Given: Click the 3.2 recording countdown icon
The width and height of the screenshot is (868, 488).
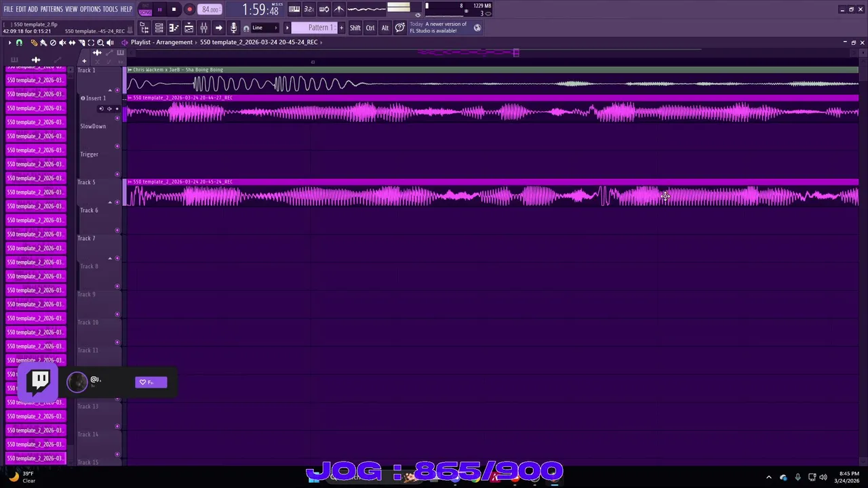Looking at the screenshot, I should point(309,9).
